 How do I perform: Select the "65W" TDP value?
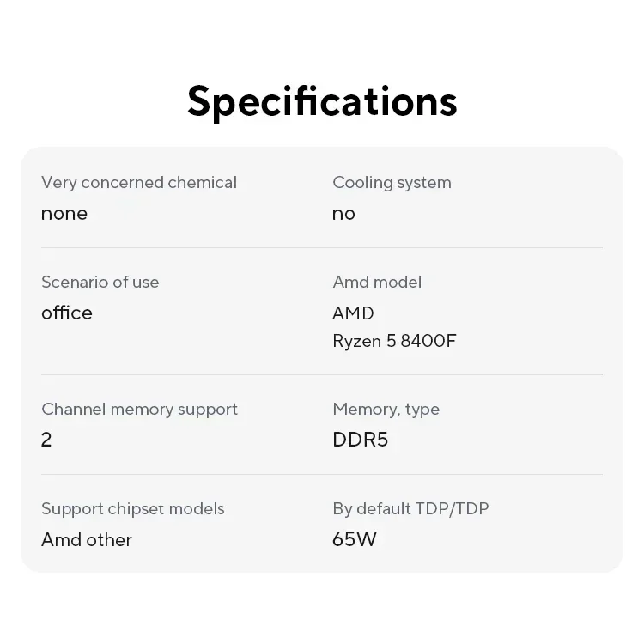pyautogui.click(x=355, y=539)
